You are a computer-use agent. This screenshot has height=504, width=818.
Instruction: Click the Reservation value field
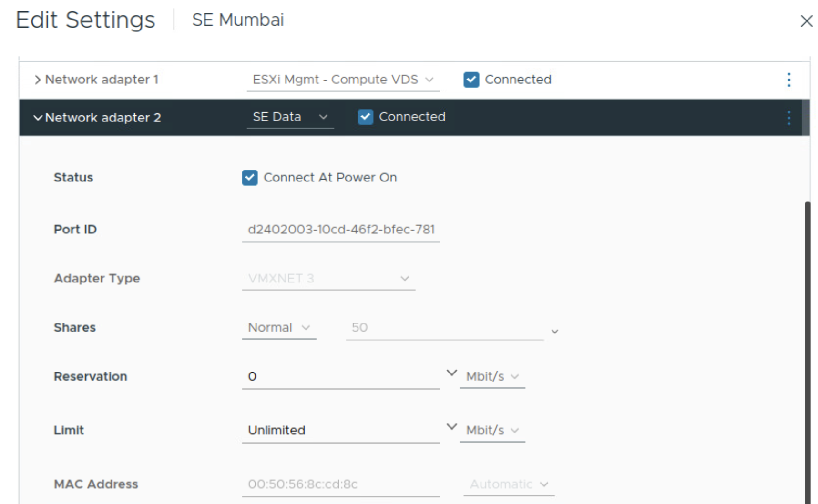click(340, 377)
